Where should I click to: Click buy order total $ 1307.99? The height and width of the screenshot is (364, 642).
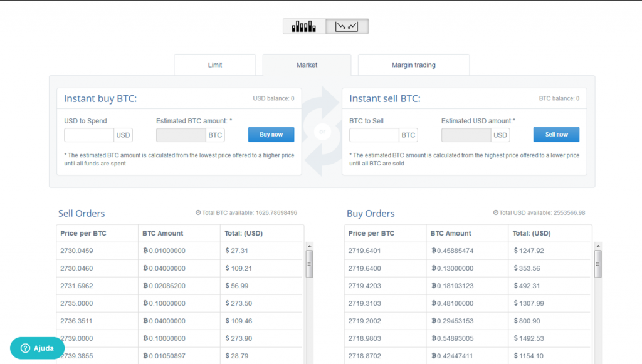coord(529,303)
